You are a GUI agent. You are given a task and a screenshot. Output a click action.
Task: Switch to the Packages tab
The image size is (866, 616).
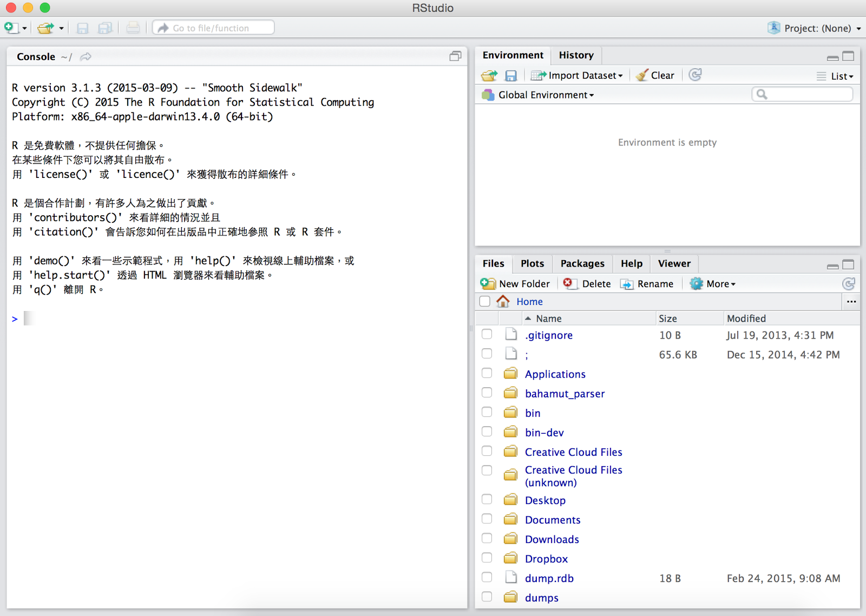582,263
